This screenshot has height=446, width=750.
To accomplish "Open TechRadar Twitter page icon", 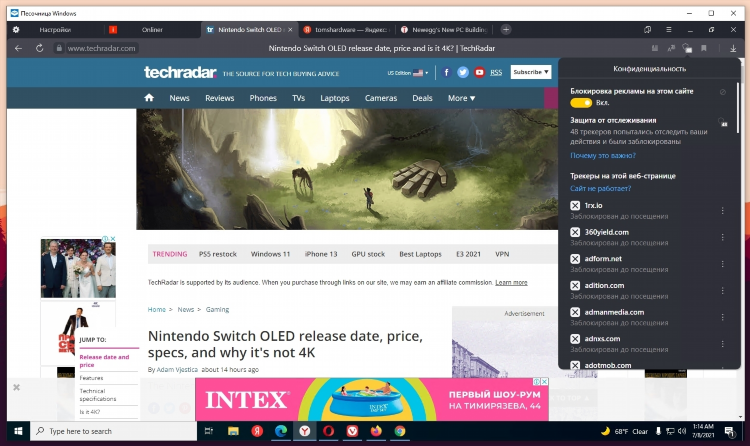I will point(463,72).
